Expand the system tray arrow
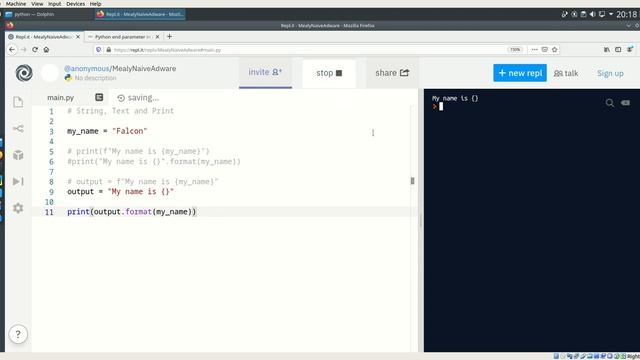This screenshot has height=360, width=640. pos(611,14)
